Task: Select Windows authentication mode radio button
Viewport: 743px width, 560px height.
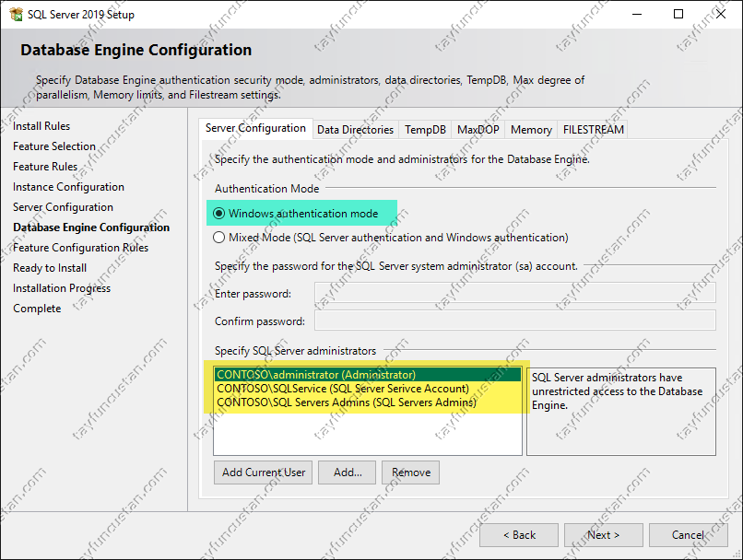Action: pyautogui.click(x=218, y=214)
